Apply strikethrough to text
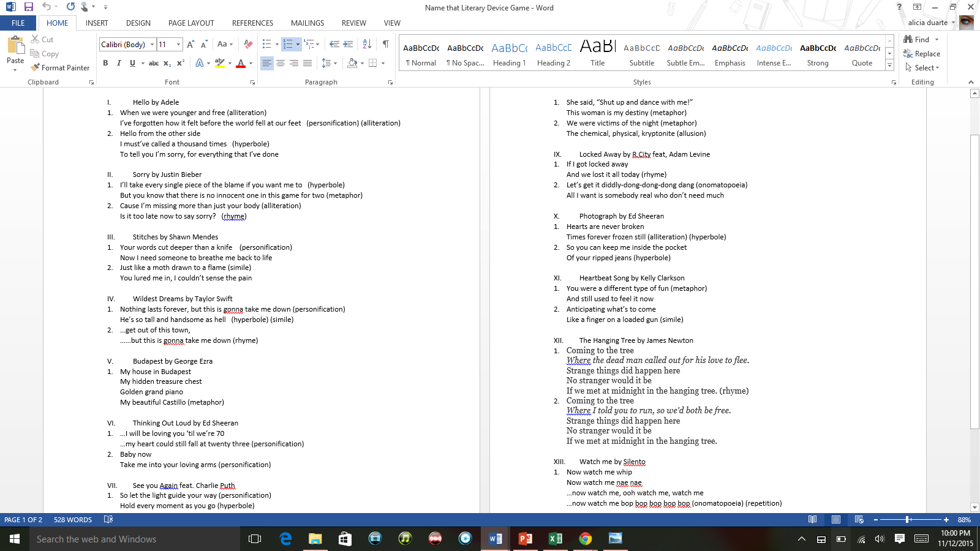The image size is (980, 551). tap(154, 63)
